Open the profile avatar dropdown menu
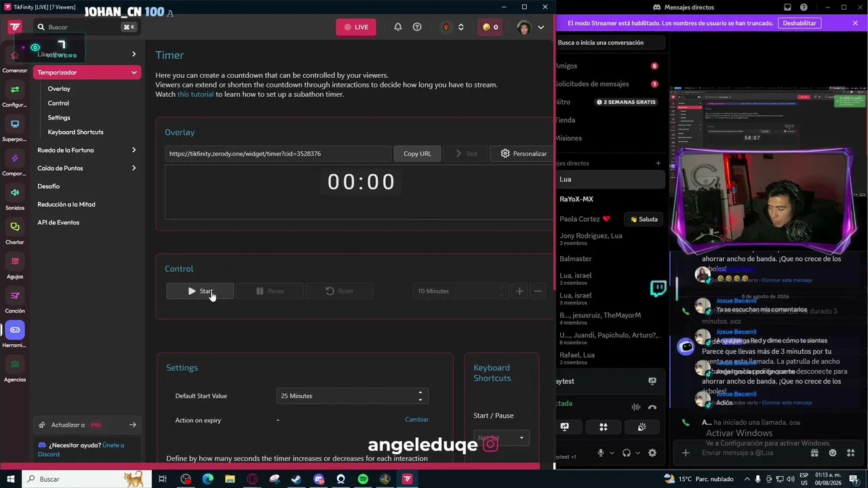 pos(530,27)
